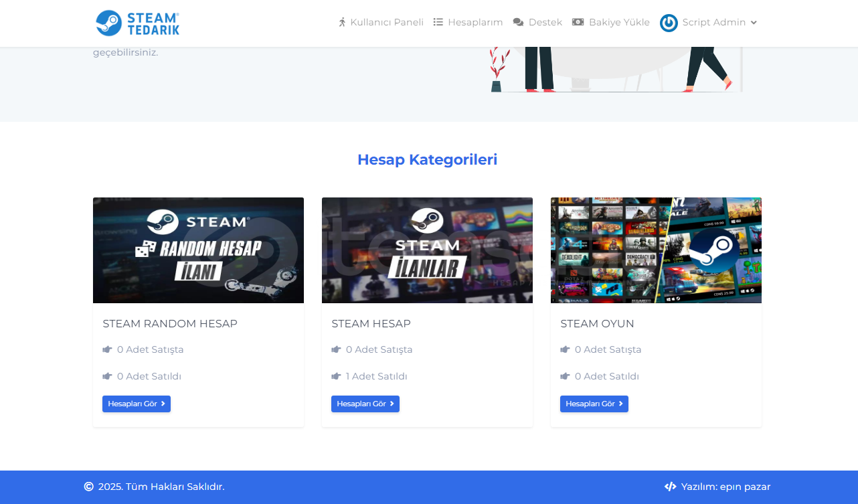Image resolution: width=858 pixels, height=504 pixels.
Task: Click the copyright icon in the footer
Action: point(88,487)
